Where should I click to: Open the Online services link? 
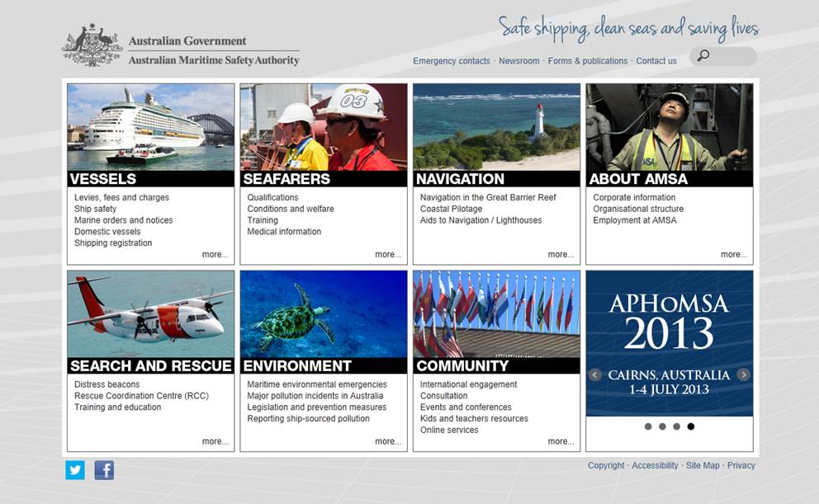point(449,430)
